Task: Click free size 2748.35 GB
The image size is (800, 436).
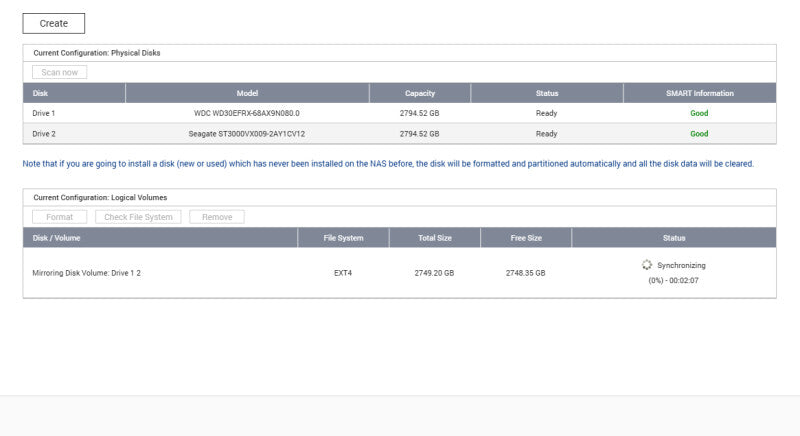Action: coord(526,273)
